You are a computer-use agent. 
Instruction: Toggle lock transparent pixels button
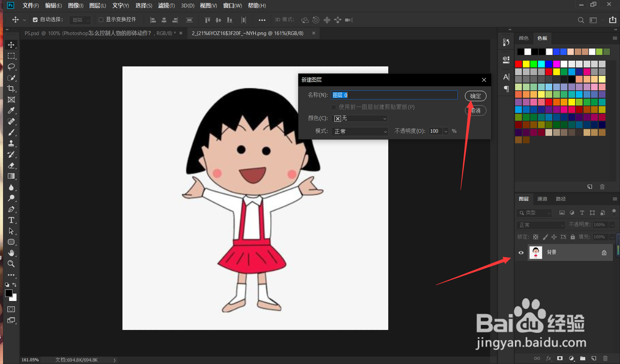[x=536, y=237]
